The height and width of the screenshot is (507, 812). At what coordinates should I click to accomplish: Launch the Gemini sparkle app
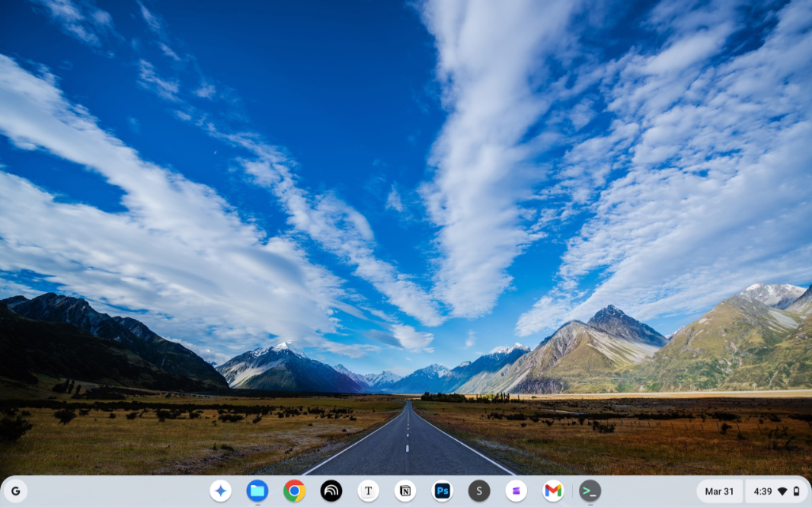[x=221, y=491]
